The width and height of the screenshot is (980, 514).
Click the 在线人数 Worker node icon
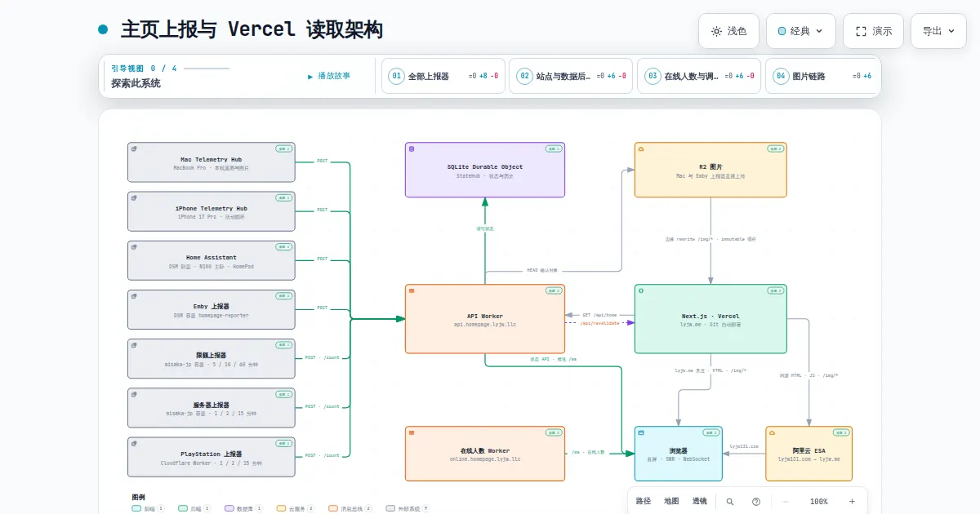click(412, 432)
